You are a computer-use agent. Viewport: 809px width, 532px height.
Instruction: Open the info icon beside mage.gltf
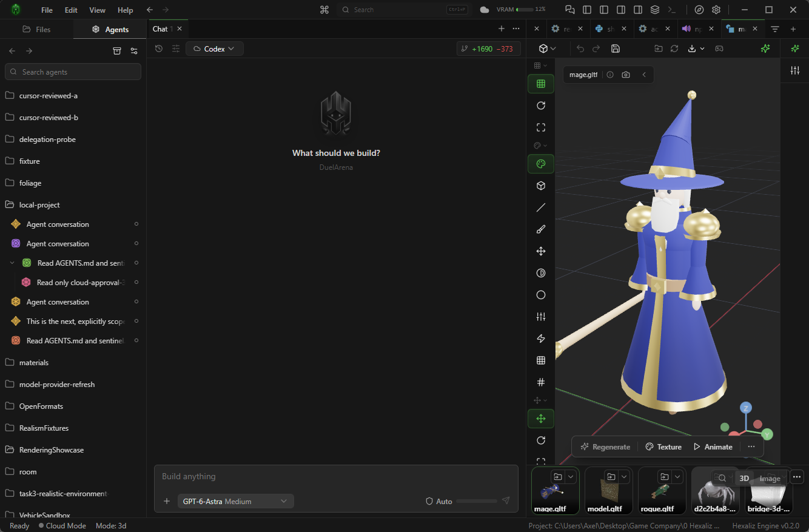(x=610, y=75)
